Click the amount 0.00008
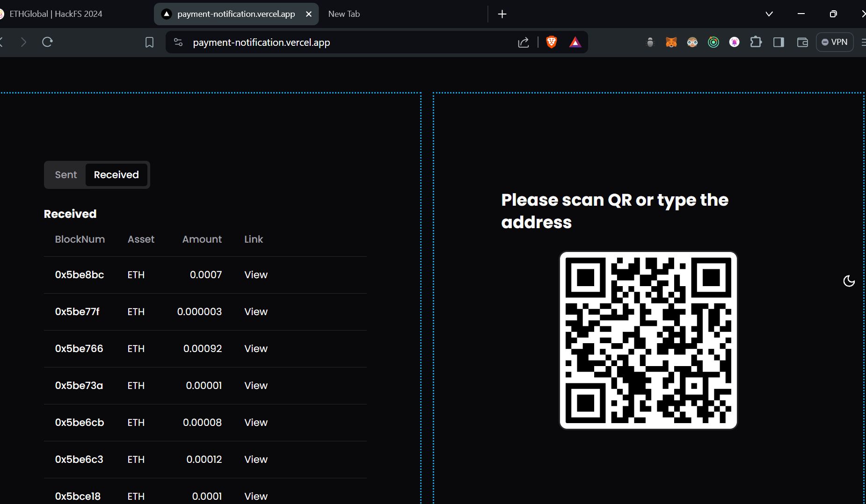Viewport: 866px width, 504px height. (202, 423)
